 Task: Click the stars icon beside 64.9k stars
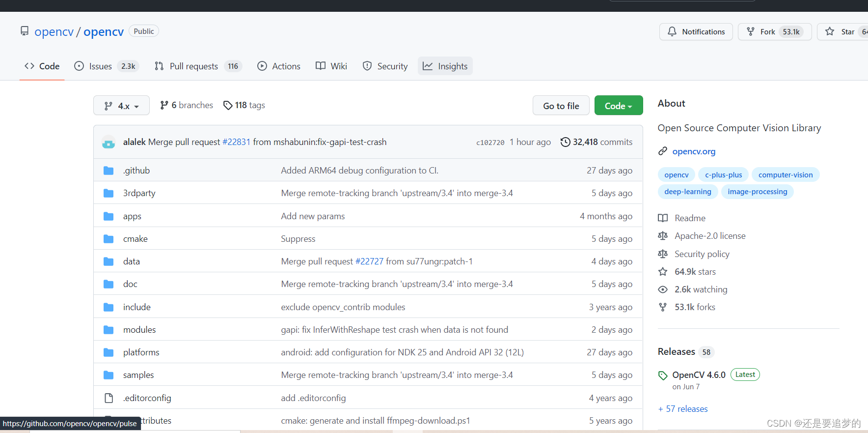pos(663,272)
